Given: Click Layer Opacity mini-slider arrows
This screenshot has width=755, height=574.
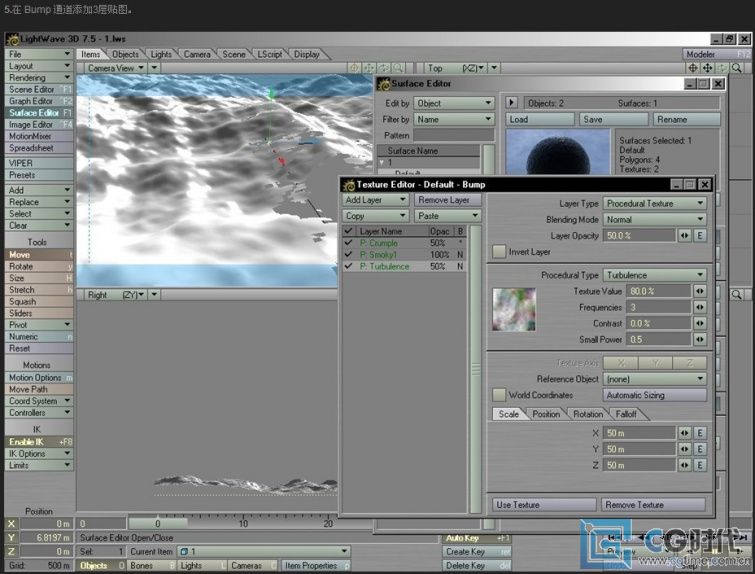Looking at the screenshot, I should pos(684,235).
